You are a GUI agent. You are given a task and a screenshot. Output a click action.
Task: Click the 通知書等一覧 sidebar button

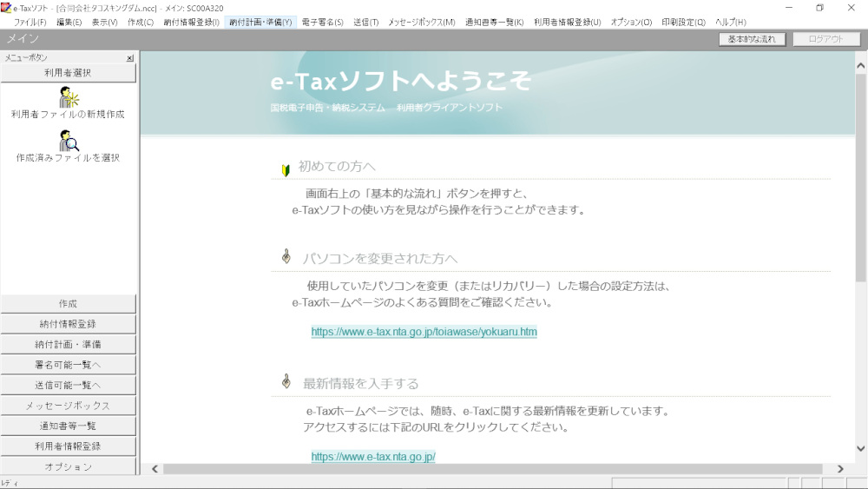68,426
